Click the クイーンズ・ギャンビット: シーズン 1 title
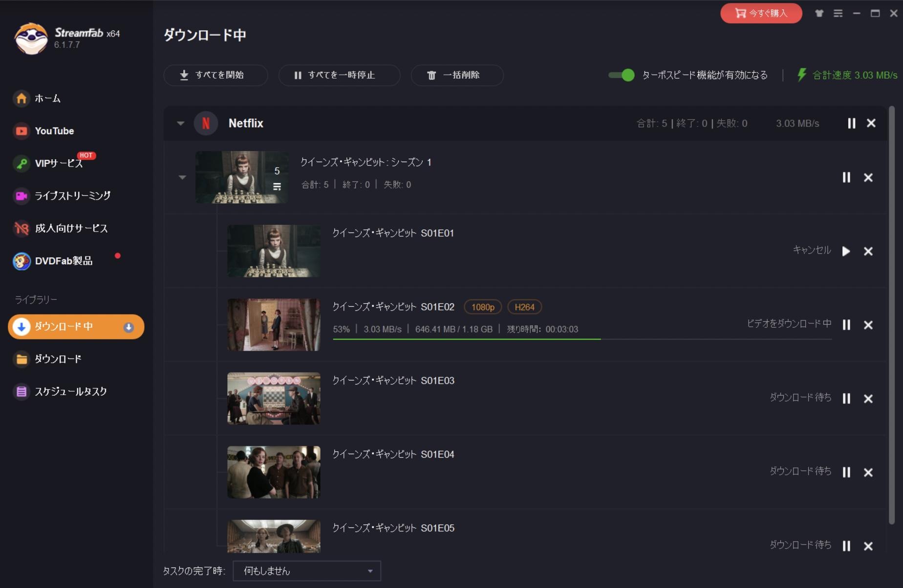 click(365, 162)
